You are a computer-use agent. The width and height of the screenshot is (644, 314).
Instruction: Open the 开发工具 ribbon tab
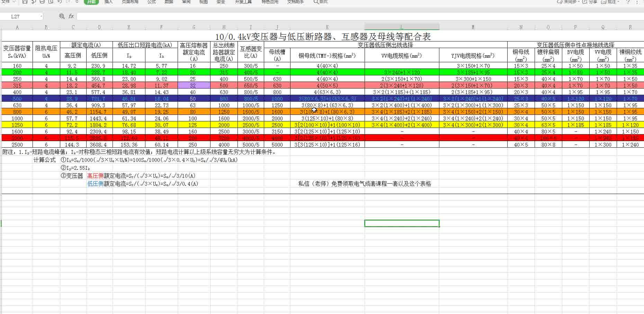(x=243, y=2)
